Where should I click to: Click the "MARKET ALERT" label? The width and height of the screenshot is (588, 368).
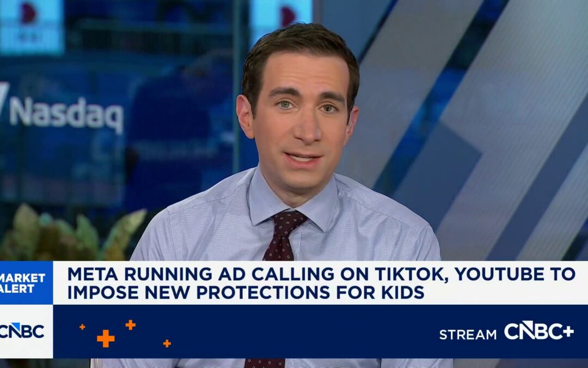click(x=22, y=283)
